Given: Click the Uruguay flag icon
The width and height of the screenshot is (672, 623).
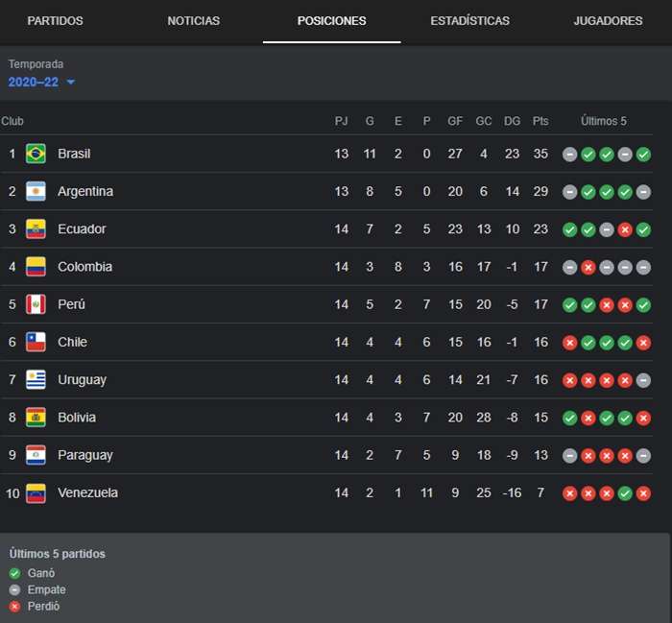Looking at the screenshot, I should click(36, 379).
